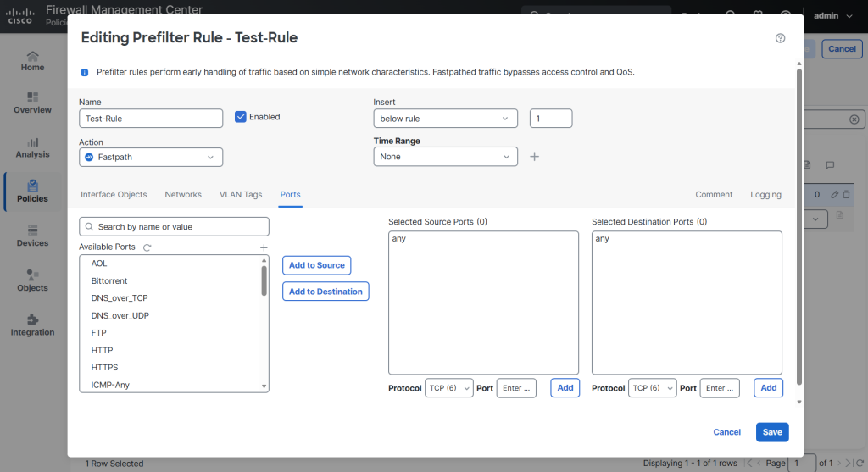Click info icon beside prefilter description

click(x=85, y=73)
